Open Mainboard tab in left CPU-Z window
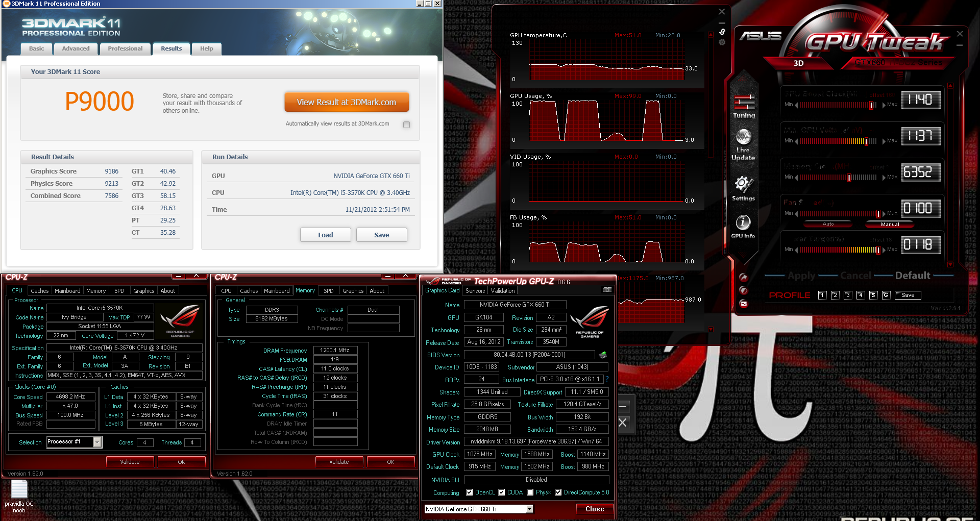Image resolution: width=980 pixels, height=521 pixels. [x=67, y=291]
